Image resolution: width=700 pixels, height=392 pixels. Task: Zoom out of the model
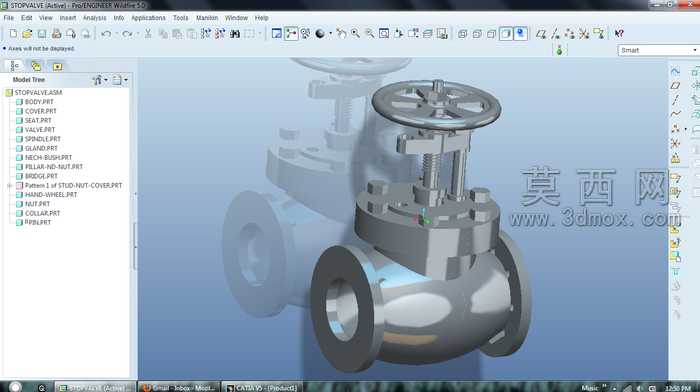click(x=370, y=33)
